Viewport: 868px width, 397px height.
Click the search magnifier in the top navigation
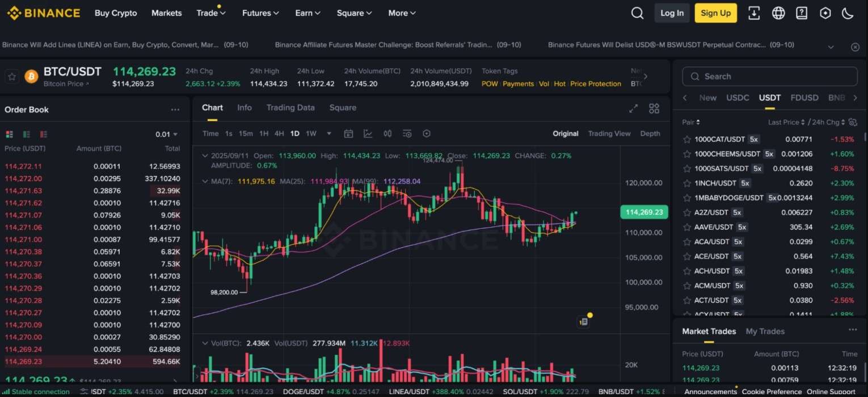[637, 12]
